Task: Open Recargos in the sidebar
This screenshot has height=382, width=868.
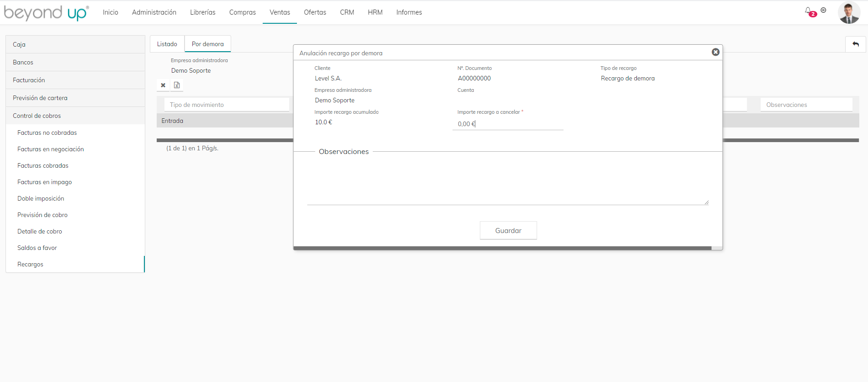Action: click(75, 264)
